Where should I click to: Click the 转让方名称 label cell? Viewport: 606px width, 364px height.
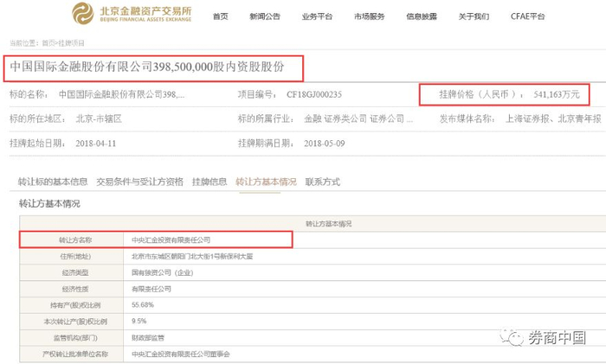pyautogui.click(x=72, y=240)
